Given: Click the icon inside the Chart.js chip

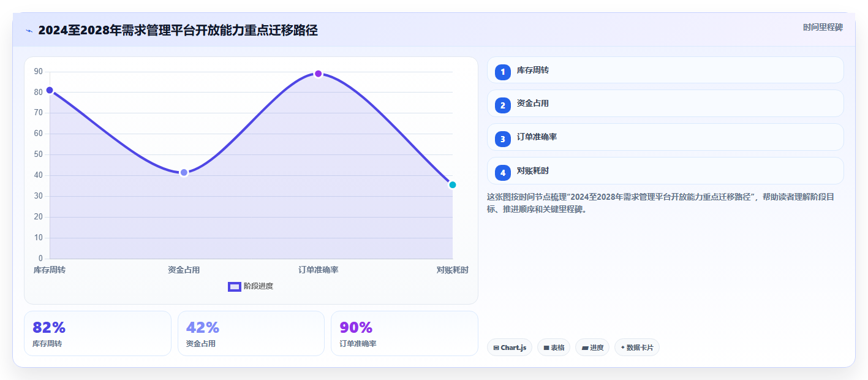Looking at the screenshot, I should coord(496,348).
